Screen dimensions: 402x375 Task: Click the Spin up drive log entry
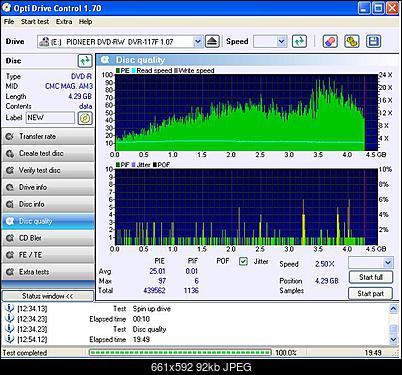click(x=152, y=309)
